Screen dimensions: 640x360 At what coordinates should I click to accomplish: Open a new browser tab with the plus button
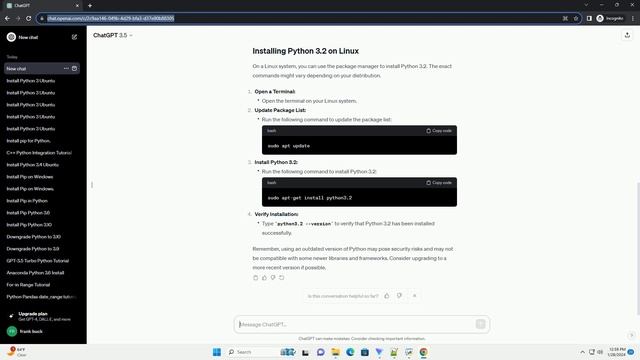click(x=90, y=6)
